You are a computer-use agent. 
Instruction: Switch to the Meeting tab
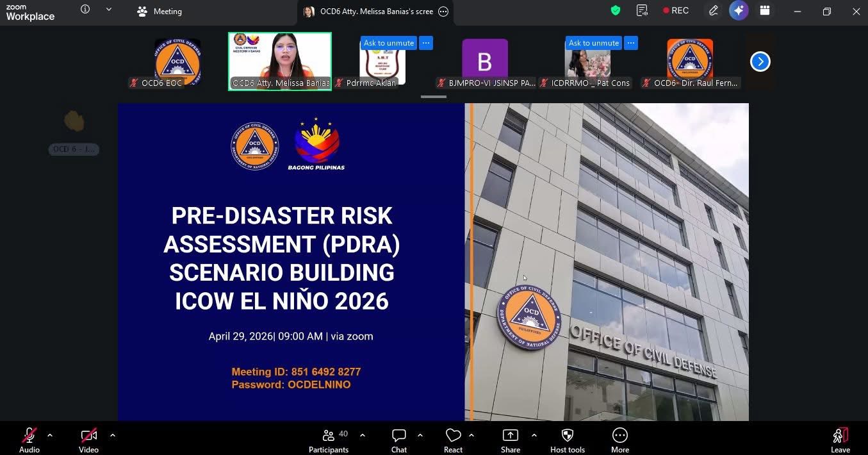pos(159,11)
